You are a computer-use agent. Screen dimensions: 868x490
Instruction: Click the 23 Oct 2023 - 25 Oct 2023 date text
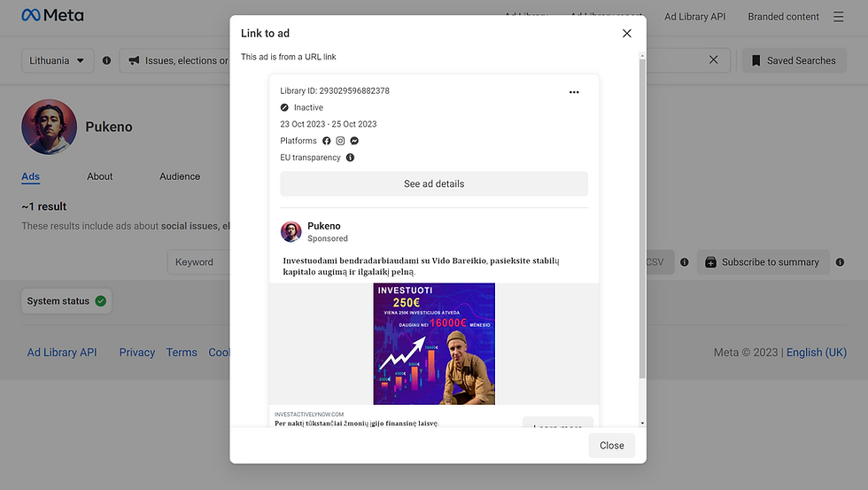point(329,124)
